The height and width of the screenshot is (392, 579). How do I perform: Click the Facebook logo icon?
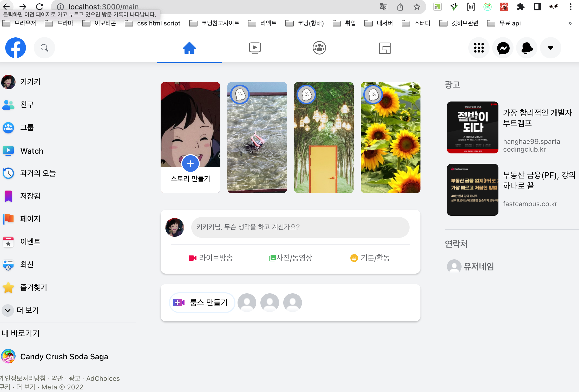[16, 48]
